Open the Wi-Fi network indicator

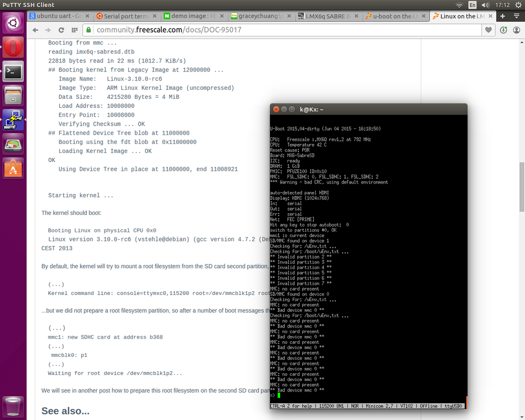pyautogui.click(x=459, y=5)
